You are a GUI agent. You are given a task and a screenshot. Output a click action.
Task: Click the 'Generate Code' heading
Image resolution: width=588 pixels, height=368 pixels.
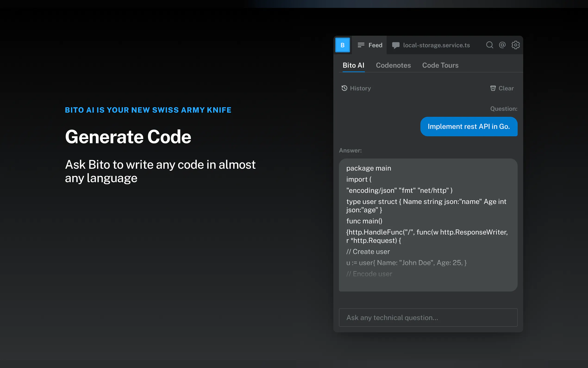pyautogui.click(x=128, y=137)
